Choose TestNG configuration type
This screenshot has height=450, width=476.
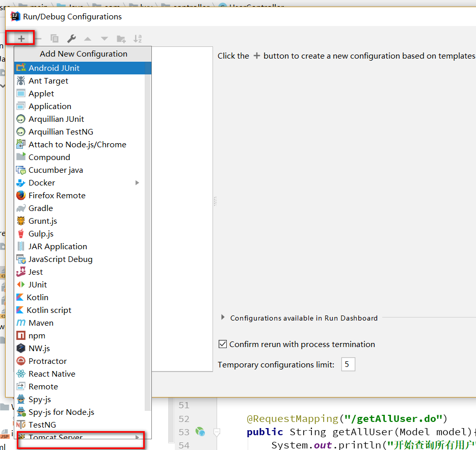click(83, 425)
